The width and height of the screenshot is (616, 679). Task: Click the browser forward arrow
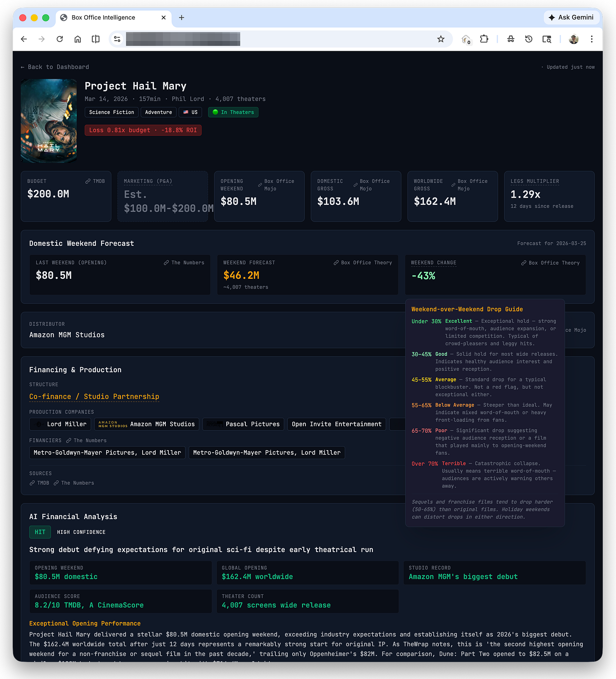41,39
